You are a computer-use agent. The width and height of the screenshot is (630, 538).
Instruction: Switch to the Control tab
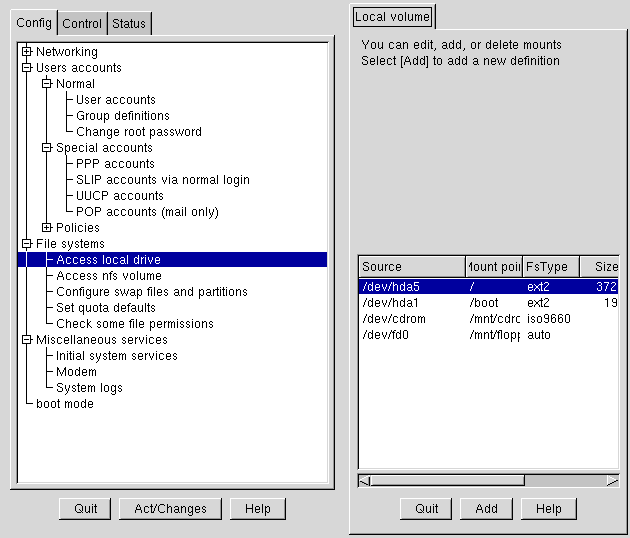(82, 24)
